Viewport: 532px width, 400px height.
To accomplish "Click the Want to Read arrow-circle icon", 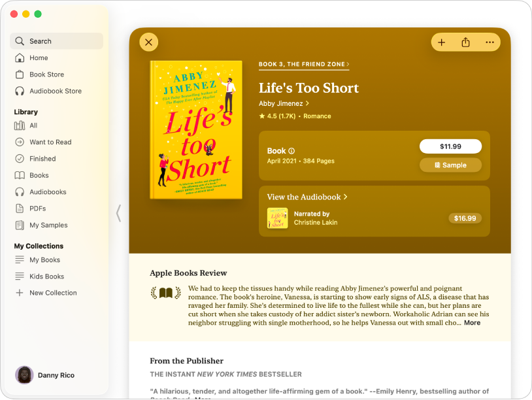I will 20,142.
